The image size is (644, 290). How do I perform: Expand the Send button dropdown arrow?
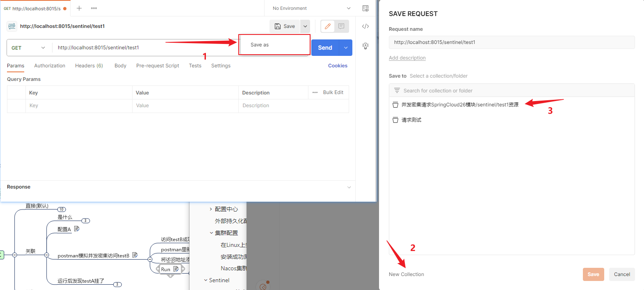pyautogui.click(x=346, y=48)
